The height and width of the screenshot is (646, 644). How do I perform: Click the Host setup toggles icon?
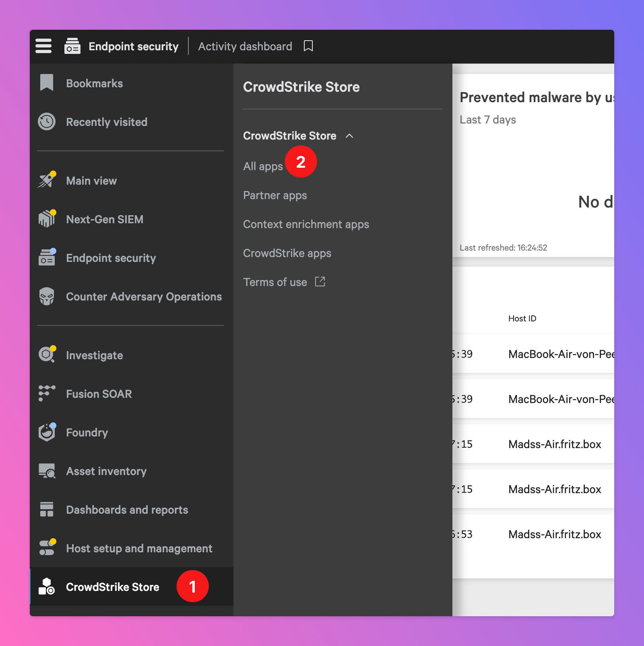[47, 548]
